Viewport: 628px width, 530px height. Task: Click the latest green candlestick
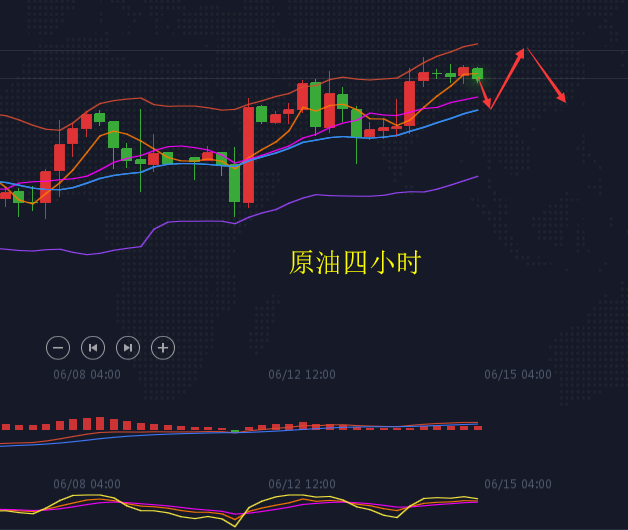tap(477, 74)
